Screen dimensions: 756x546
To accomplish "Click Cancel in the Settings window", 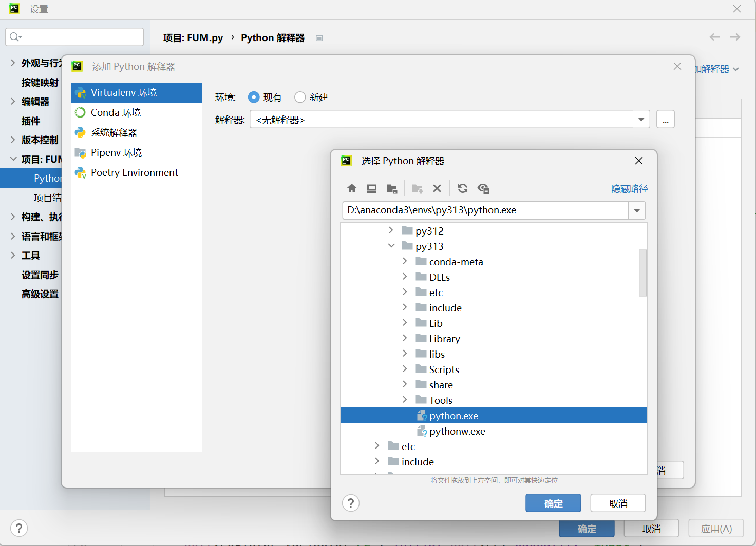I will coord(651,529).
